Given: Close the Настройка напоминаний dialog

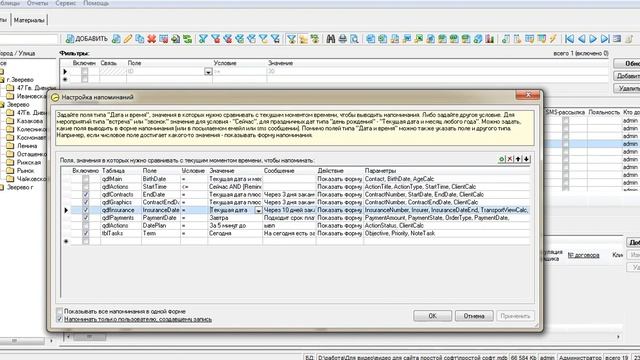Looking at the screenshot, I should [x=528, y=95].
